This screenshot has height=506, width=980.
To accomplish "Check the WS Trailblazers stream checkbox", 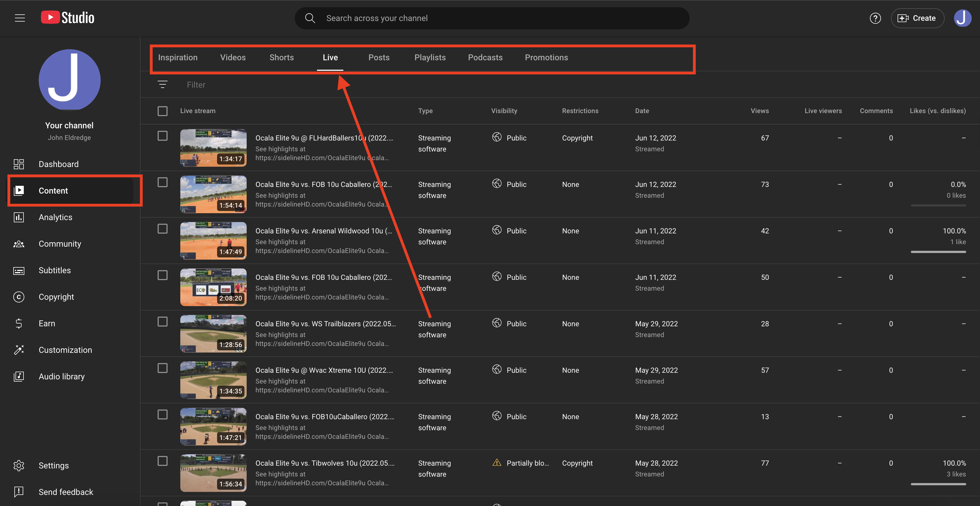I will click(162, 322).
